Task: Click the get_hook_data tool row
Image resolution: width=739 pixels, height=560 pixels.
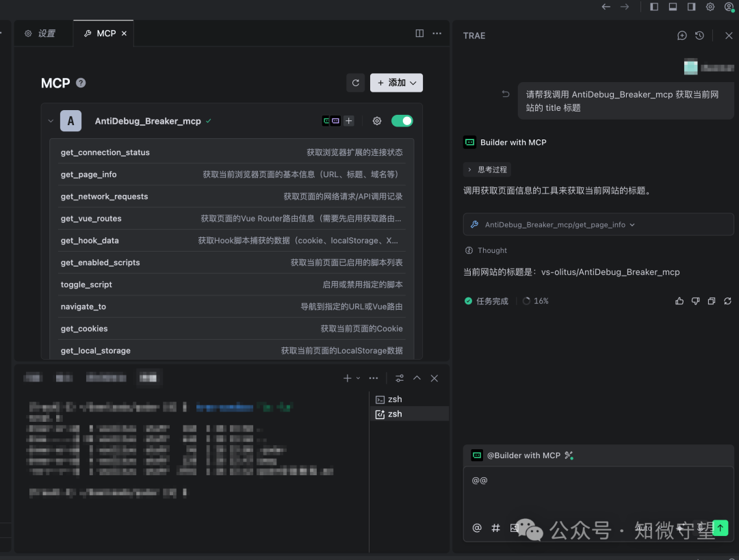Action: 231,241
